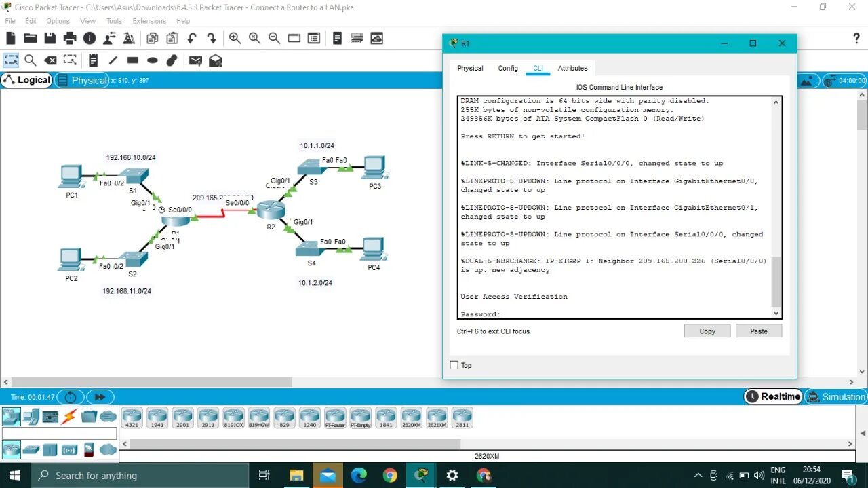Open the Help question mark icon
Image resolution: width=868 pixels, height=488 pixels.
tap(856, 38)
